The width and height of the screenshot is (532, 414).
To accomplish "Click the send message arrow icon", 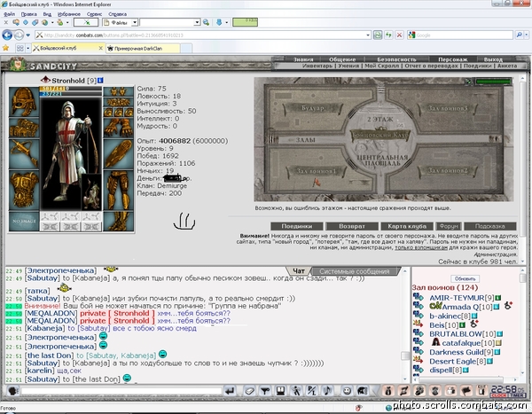I will 230,391.
